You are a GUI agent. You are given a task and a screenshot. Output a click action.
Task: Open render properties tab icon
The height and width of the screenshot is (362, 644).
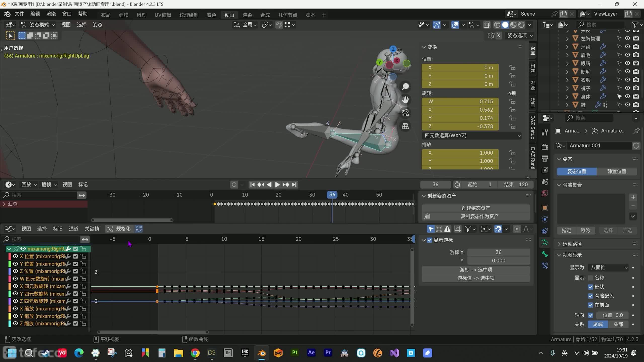tap(545, 147)
